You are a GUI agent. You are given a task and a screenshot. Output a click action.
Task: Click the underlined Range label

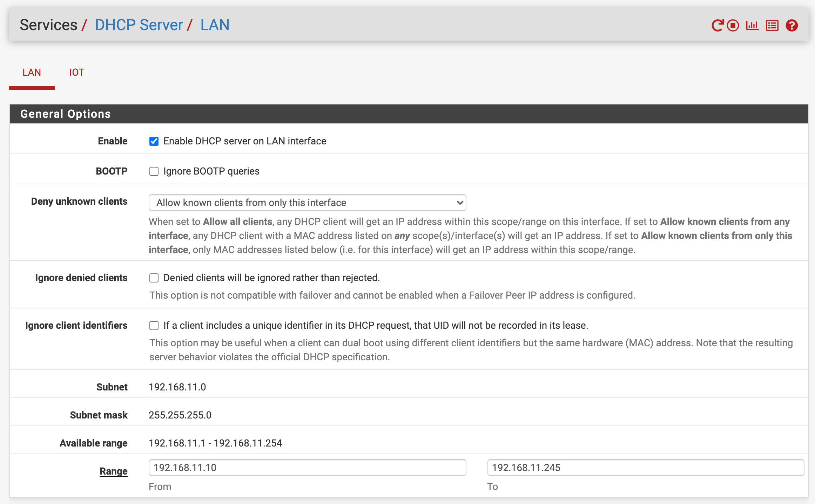click(x=113, y=471)
